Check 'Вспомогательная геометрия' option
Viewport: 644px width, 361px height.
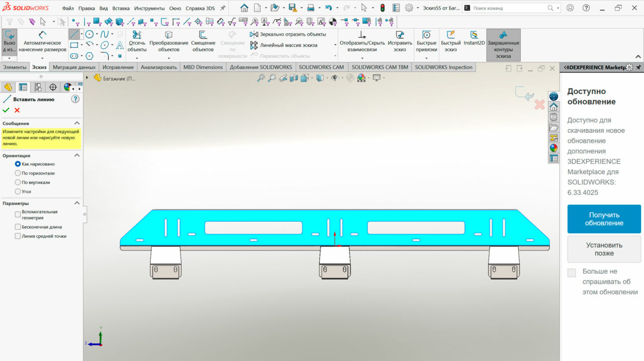pyautogui.click(x=18, y=215)
